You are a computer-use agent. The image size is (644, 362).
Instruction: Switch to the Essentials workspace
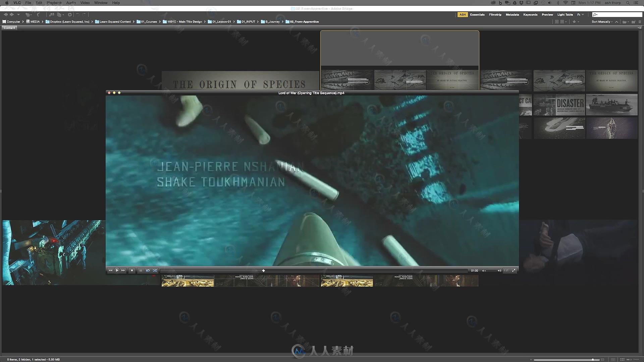click(477, 15)
